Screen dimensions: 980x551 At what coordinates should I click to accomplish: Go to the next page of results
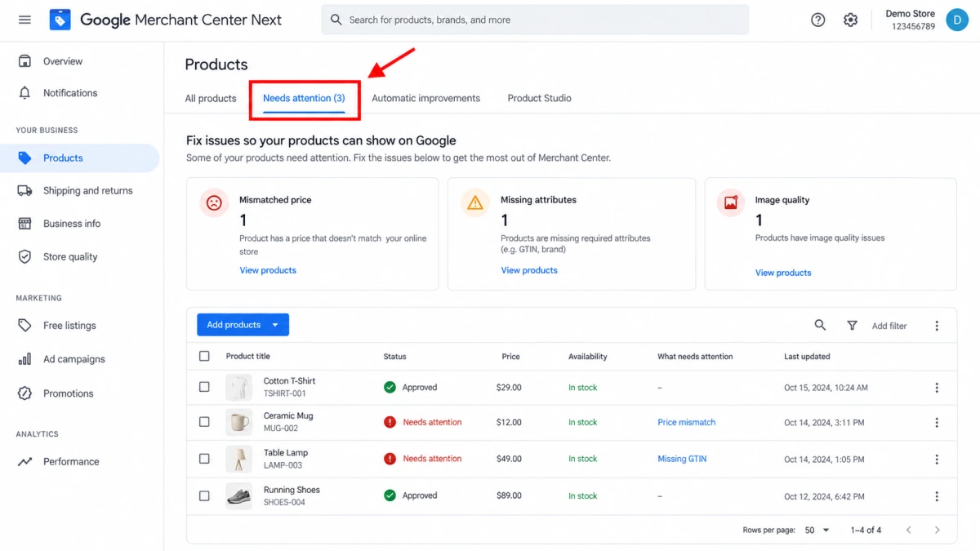coord(937,530)
